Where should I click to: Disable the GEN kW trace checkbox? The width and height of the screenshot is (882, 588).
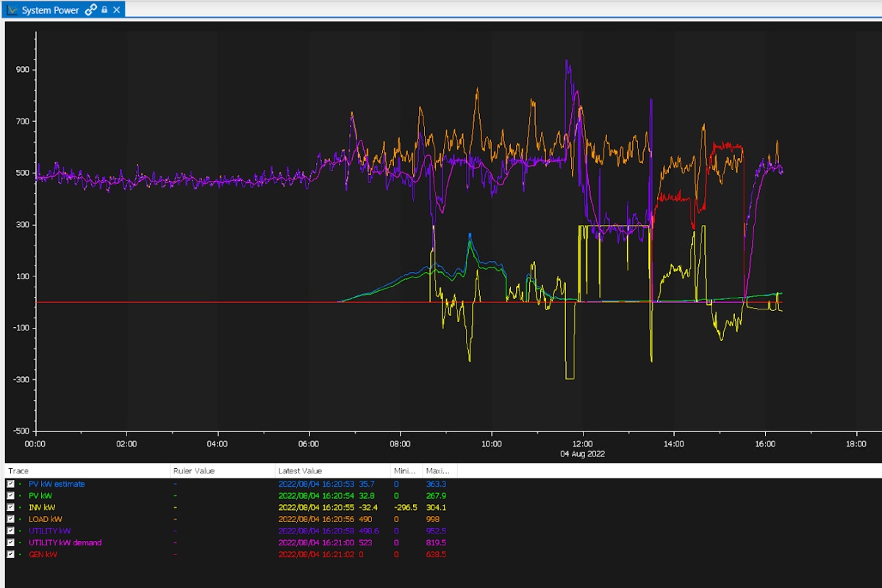click(x=10, y=554)
